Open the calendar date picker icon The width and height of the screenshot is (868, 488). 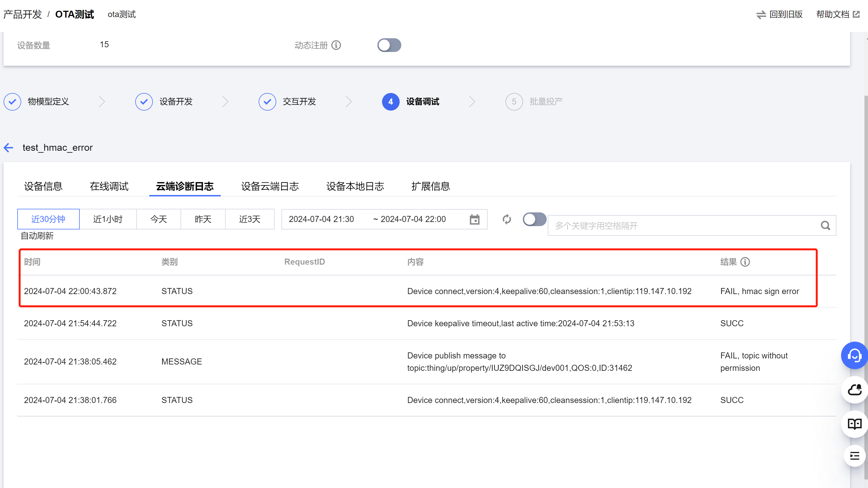tap(474, 219)
